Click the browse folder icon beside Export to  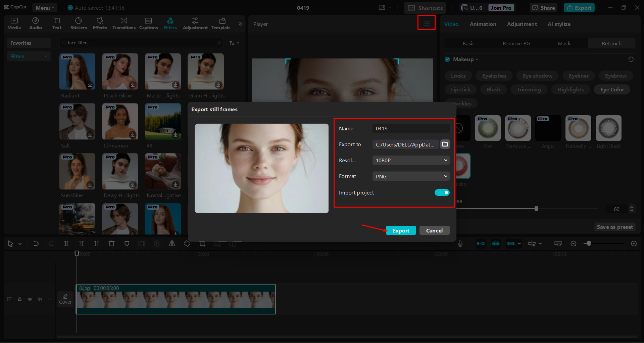pos(445,144)
